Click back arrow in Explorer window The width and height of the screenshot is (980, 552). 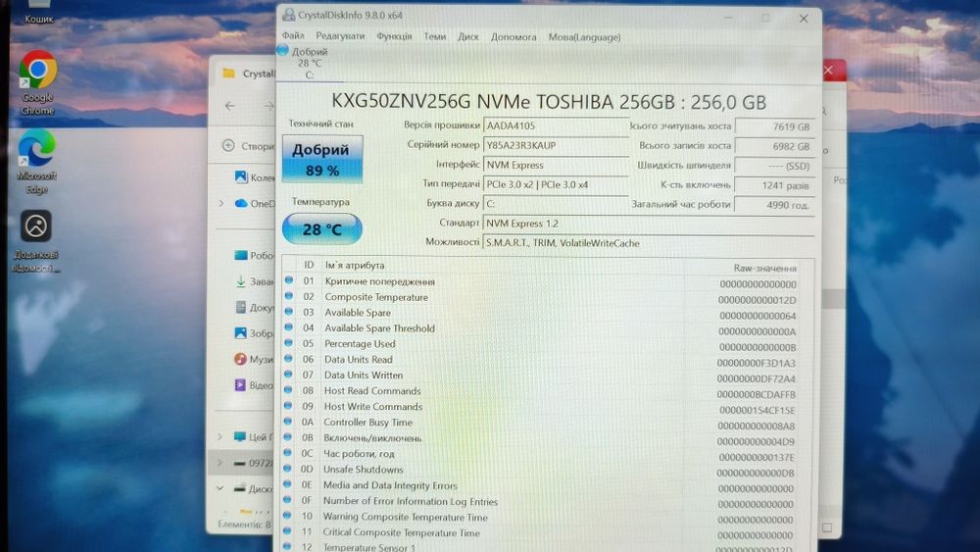pos(230,106)
